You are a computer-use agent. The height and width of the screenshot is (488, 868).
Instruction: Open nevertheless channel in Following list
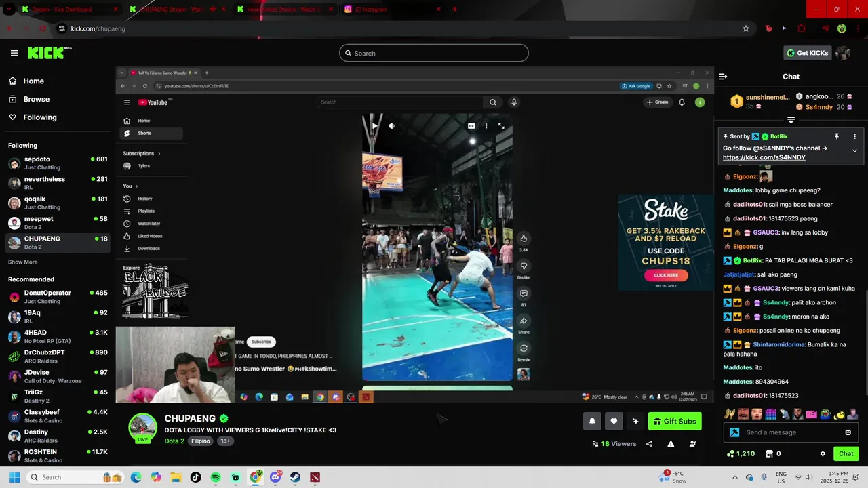pyautogui.click(x=58, y=183)
